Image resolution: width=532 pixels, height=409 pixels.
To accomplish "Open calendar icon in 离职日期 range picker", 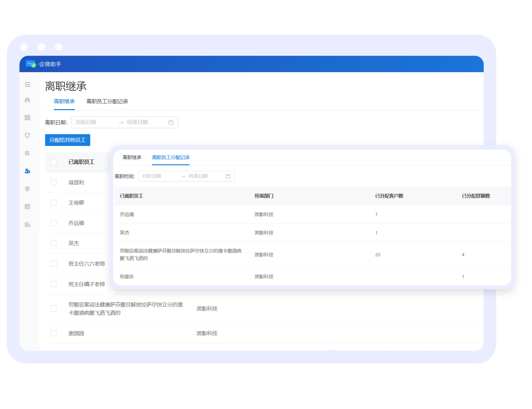I will [x=171, y=122].
